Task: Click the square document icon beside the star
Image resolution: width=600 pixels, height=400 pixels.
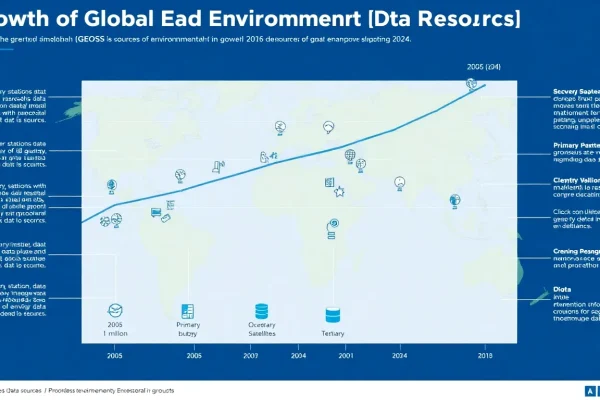Action: (329, 182)
